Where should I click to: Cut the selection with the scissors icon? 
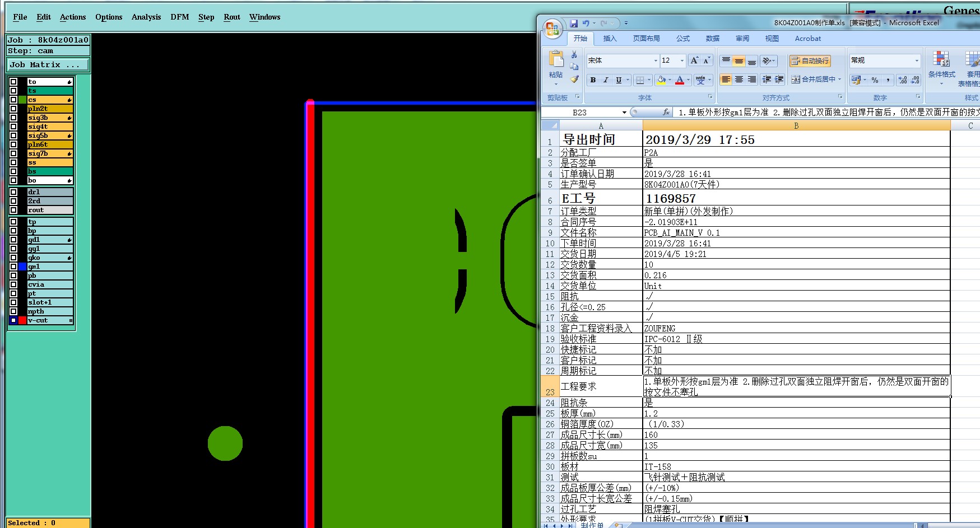click(574, 54)
